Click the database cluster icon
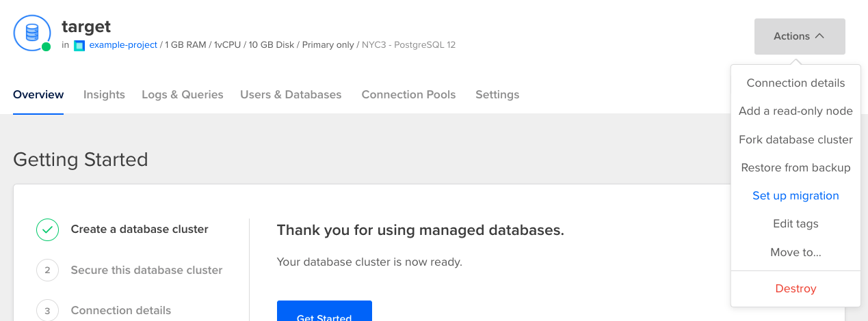 [x=31, y=33]
